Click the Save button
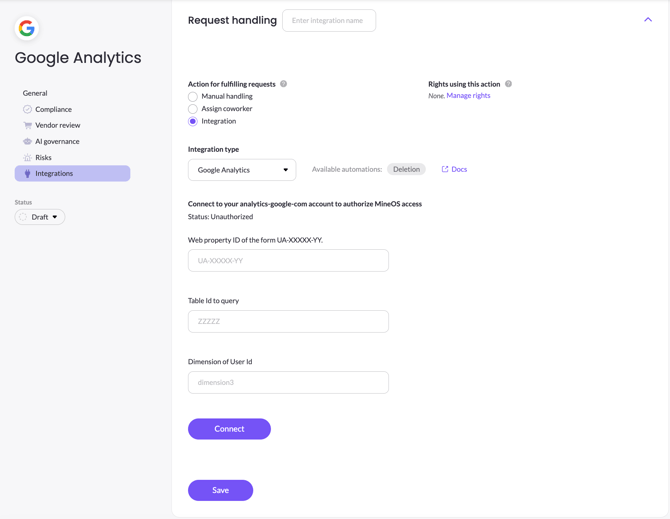Image resolution: width=670 pixels, height=519 pixels. pos(220,490)
